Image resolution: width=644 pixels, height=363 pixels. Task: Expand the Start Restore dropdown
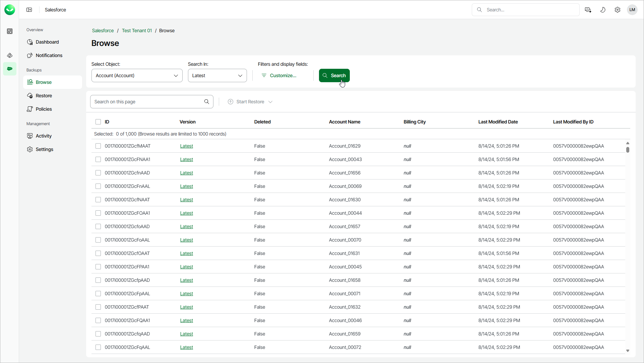(x=250, y=102)
